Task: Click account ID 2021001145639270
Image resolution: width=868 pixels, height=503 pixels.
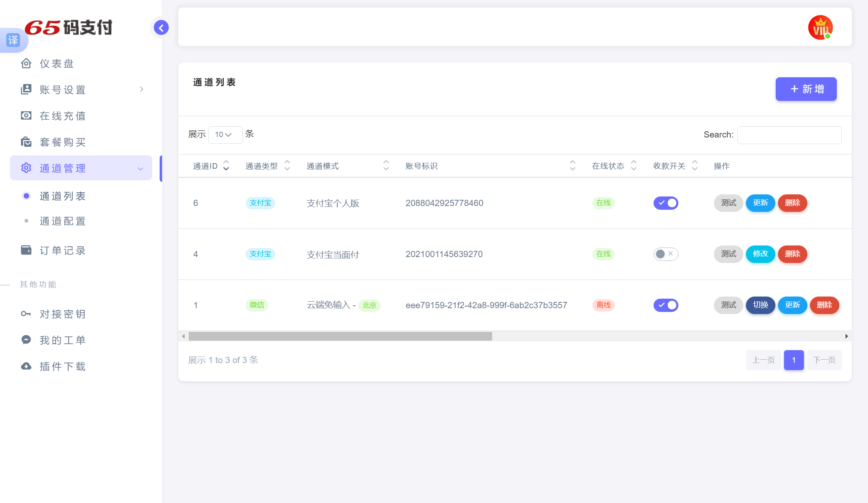Action: click(444, 254)
